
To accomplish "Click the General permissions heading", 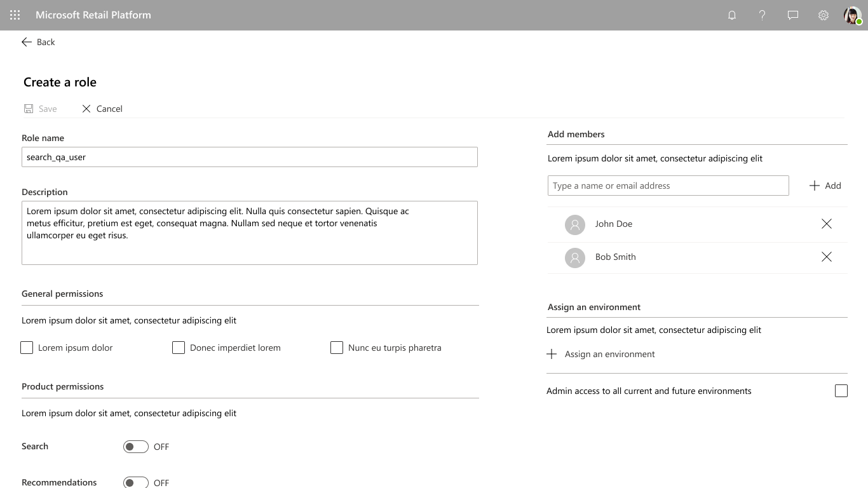I will pyautogui.click(x=62, y=294).
